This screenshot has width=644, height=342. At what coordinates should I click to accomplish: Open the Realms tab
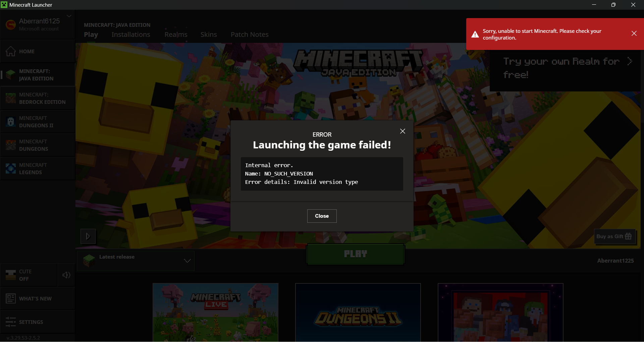click(176, 35)
